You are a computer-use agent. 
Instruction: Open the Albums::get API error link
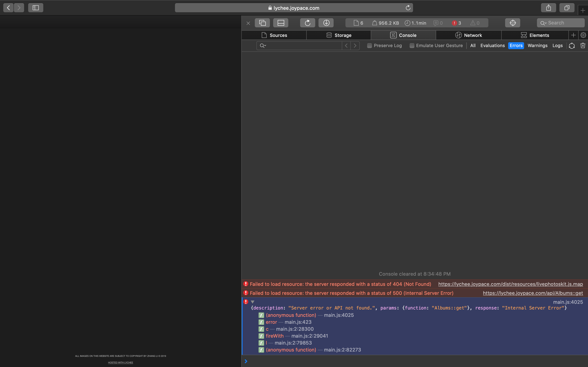533,293
